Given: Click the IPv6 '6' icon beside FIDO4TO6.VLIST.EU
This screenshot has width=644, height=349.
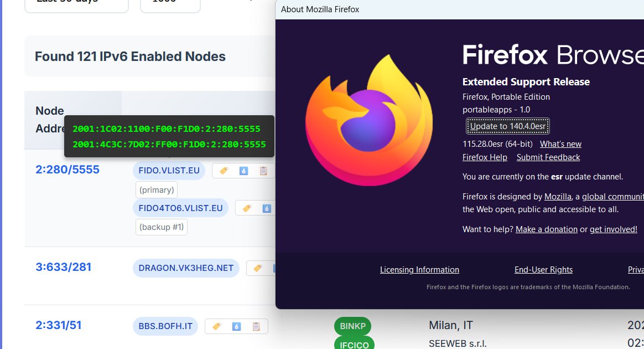Looking at the screenshot, I should pos(267,208).
